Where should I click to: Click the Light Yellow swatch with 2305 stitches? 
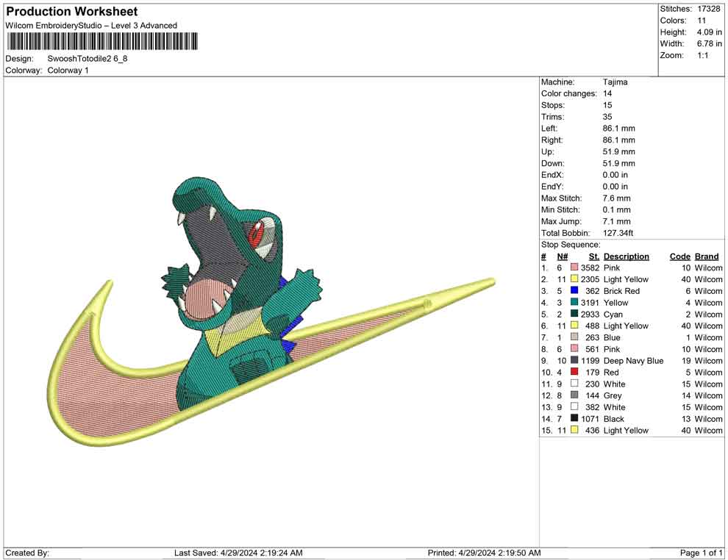click(x=574, y=279)
